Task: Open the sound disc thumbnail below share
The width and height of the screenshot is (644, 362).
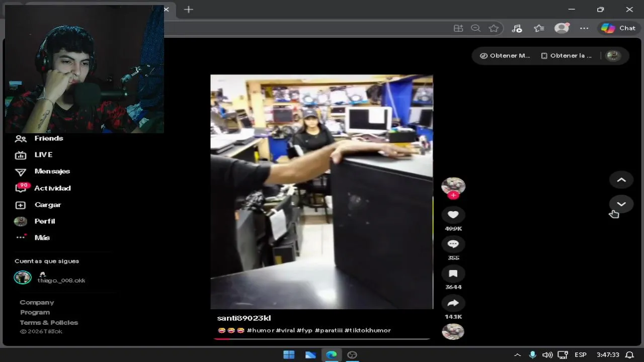Action: 453,332
